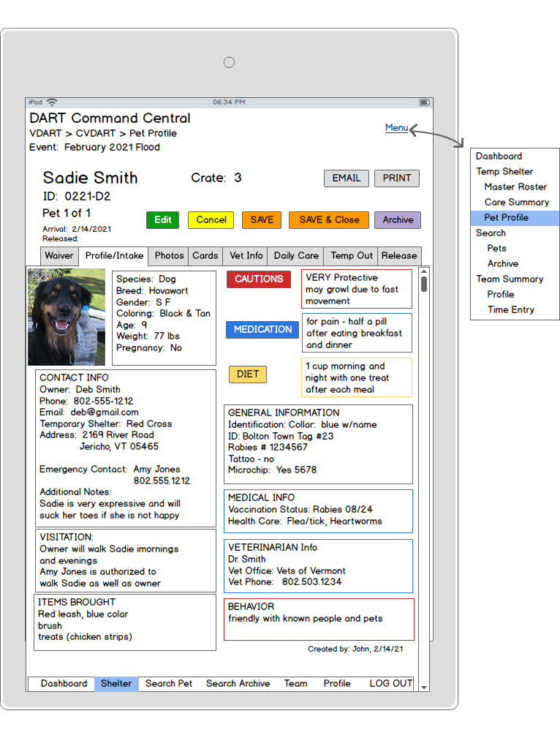This screenshot has width=560, height=738.
Task: Click LOG OUT in bottom bar
Action: point(390,684)
